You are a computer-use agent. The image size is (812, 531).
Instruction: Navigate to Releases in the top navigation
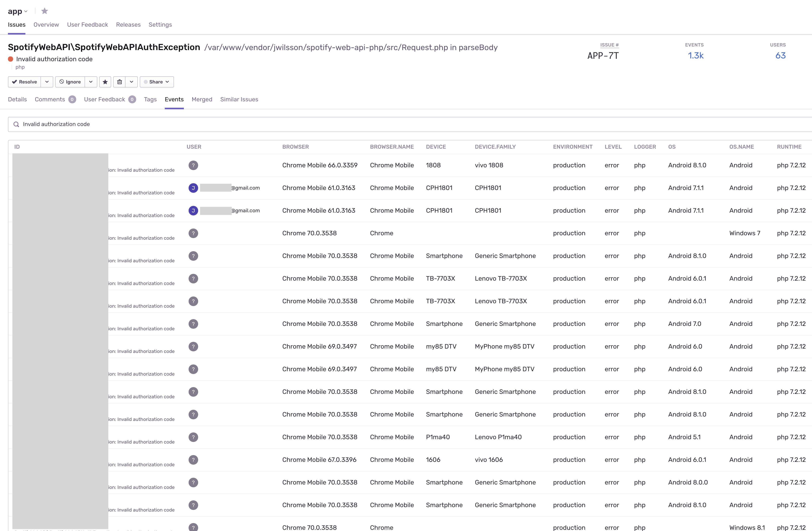(128, 25)
